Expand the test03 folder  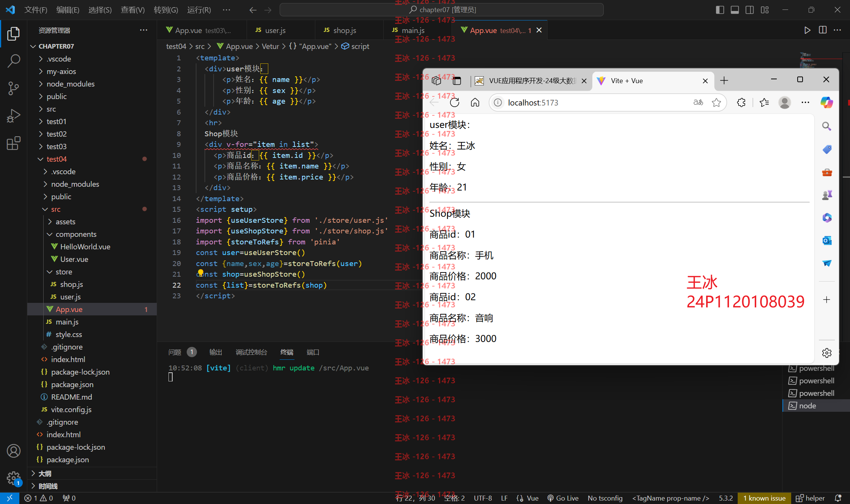[x=92, y=146]
